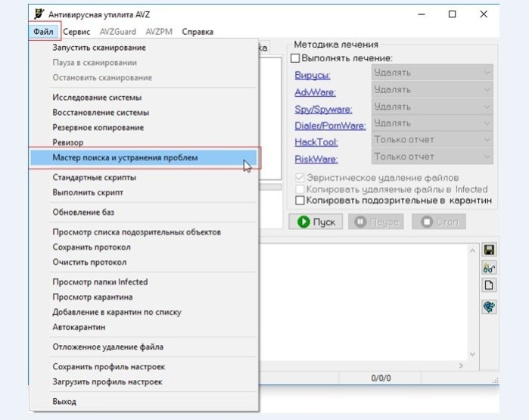Select Исследование системы menu item

144,98
